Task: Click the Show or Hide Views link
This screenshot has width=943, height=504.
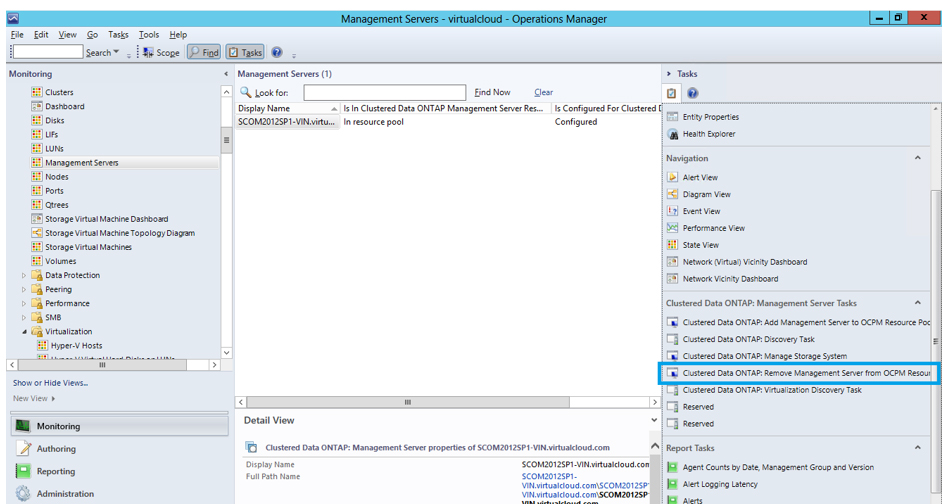Action: [50, 382]
